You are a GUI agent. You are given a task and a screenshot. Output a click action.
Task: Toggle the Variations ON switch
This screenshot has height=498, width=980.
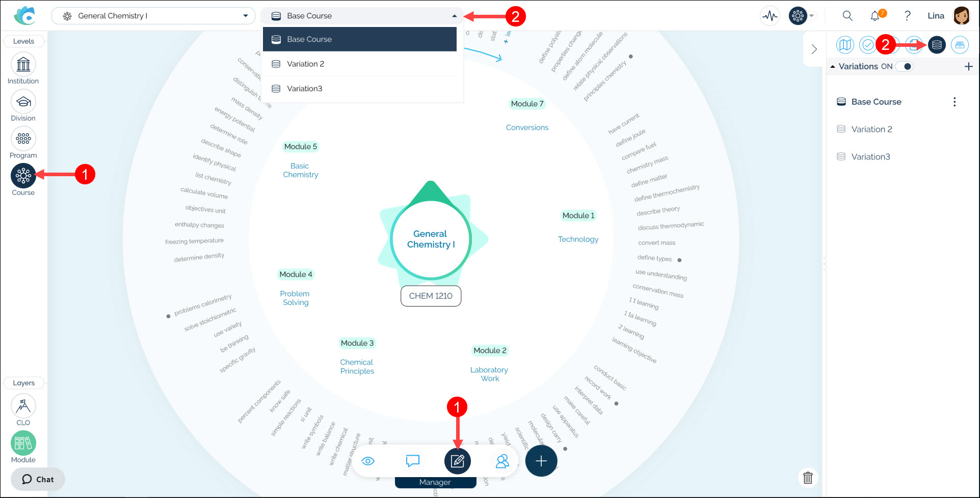905,67
